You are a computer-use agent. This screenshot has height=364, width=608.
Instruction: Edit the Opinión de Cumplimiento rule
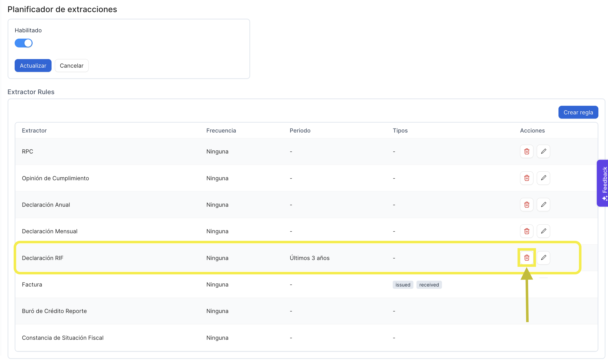(x=543, y=178)
